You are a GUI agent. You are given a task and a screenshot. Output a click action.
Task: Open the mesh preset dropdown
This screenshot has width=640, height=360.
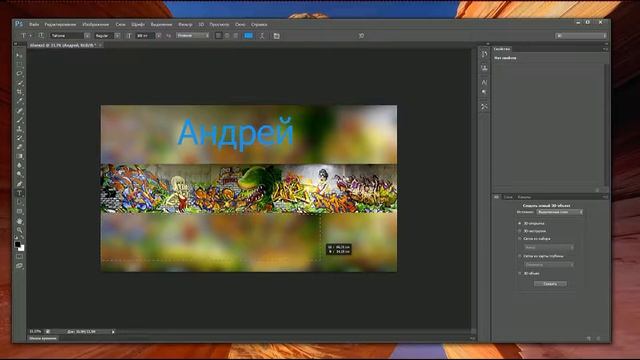click(549, 247)
